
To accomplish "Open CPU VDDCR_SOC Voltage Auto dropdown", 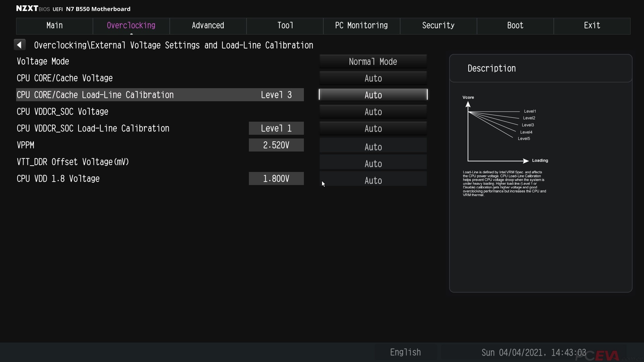I will [x=373, y=112].
